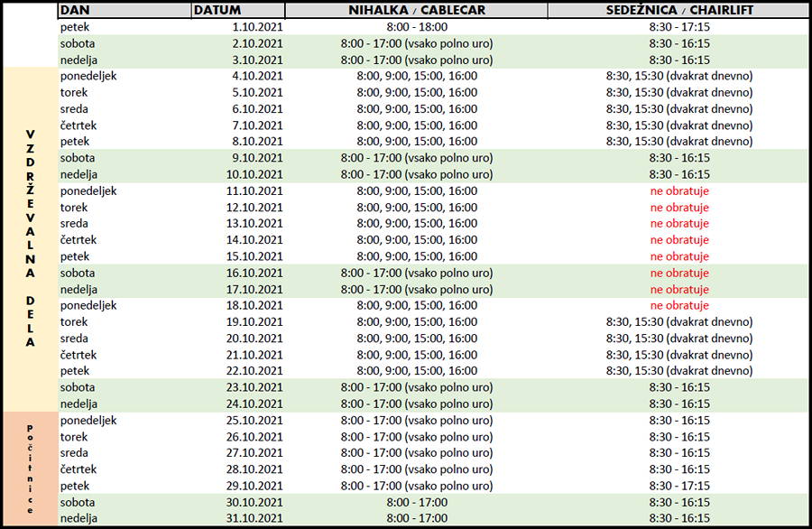
Task: Click the 'ne obratuje' cell for 18.10.2021
Action: click(678, 306)
